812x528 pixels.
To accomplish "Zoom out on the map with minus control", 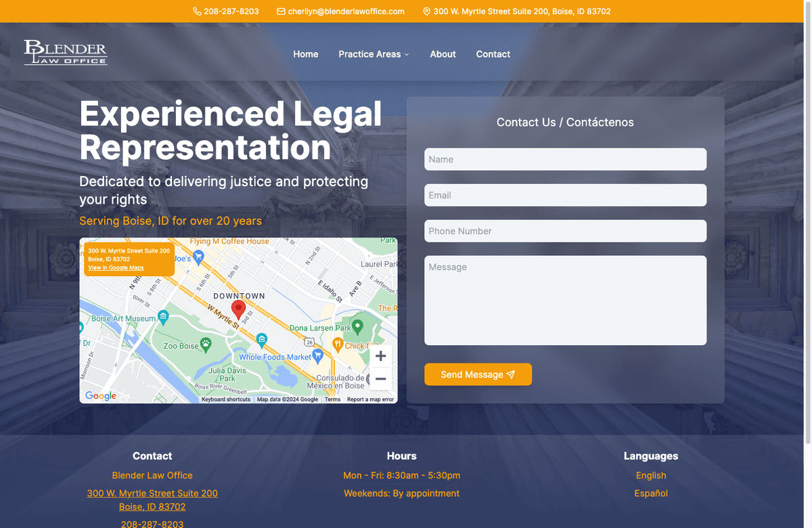I will pos(380,379).
